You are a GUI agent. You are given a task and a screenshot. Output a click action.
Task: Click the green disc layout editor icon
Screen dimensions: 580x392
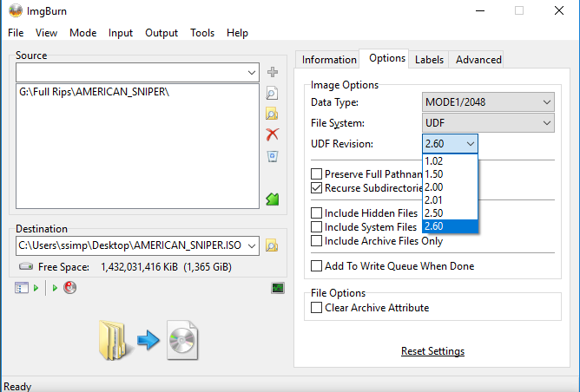(x=273, y=199)
